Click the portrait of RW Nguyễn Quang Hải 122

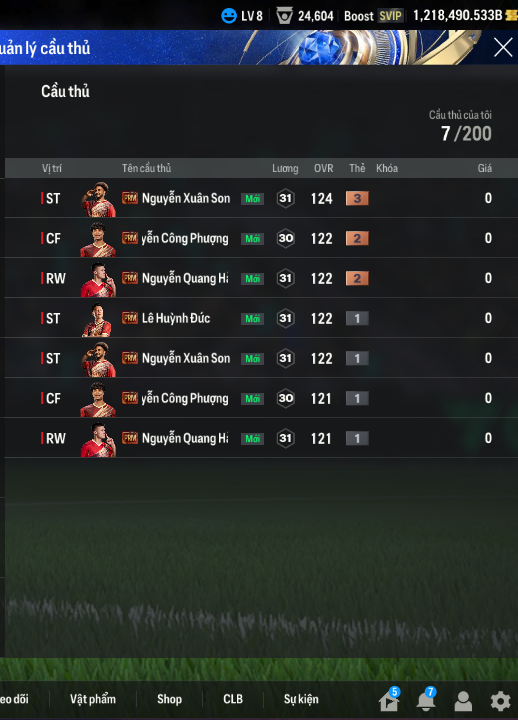[x=98, y=279]
